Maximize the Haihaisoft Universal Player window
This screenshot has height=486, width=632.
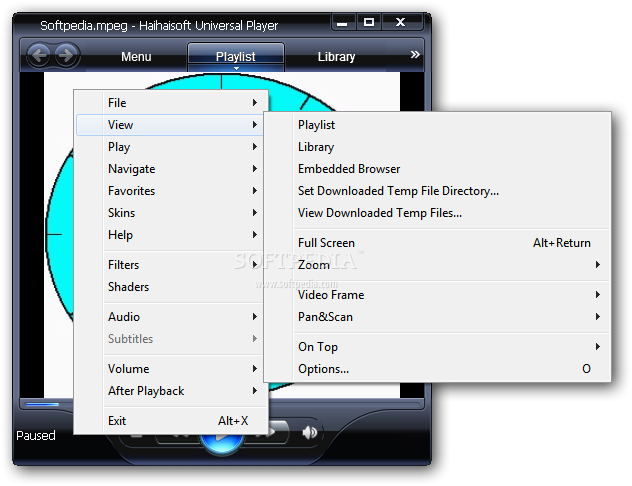(x=369, y=22)
